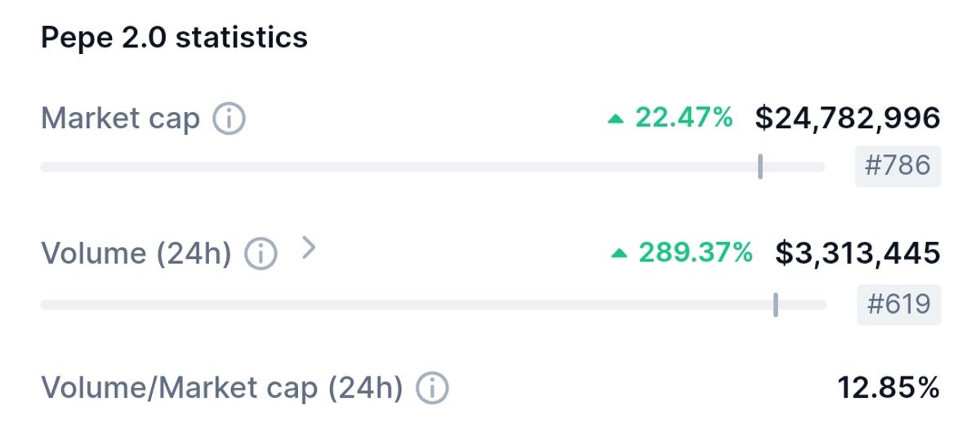Open the Volume (24h) info icon
980x441 pixels.
(261, 255)
